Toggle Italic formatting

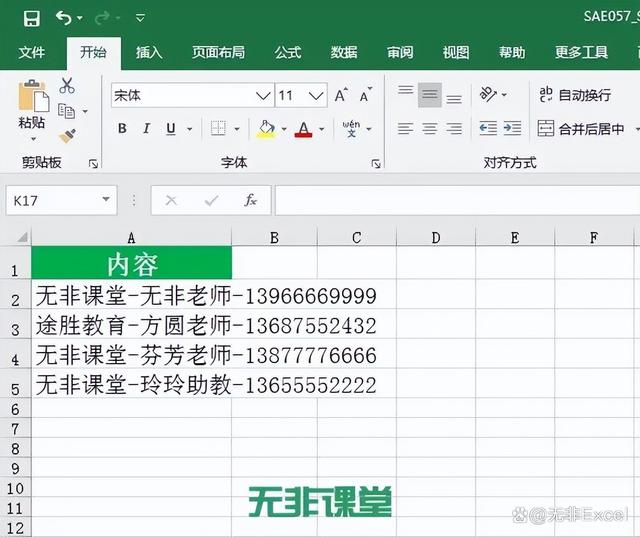point(146,129)
